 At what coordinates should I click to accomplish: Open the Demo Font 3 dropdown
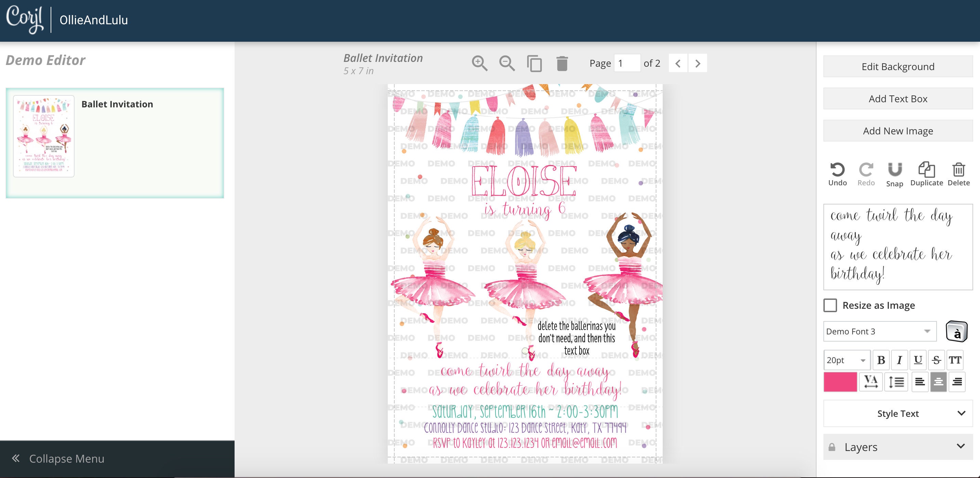879,331
